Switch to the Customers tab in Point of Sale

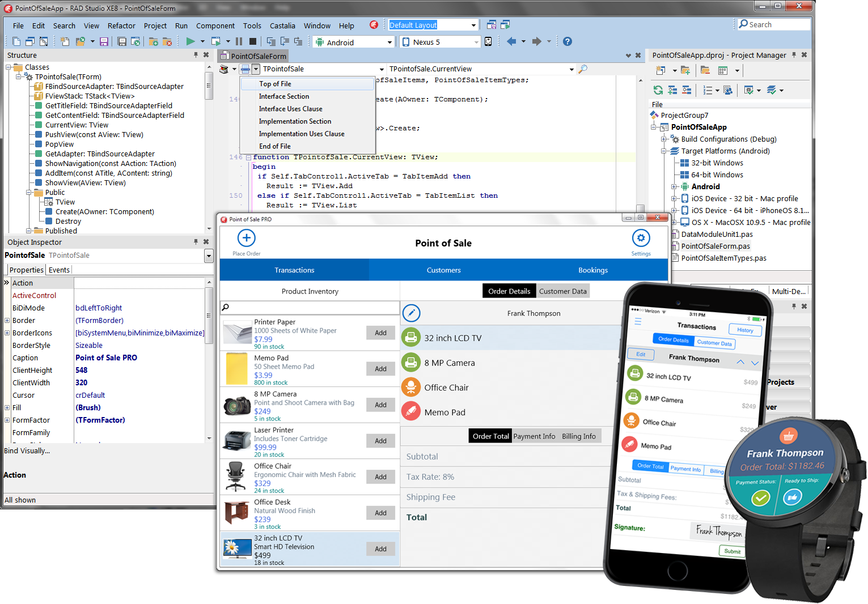443,270
